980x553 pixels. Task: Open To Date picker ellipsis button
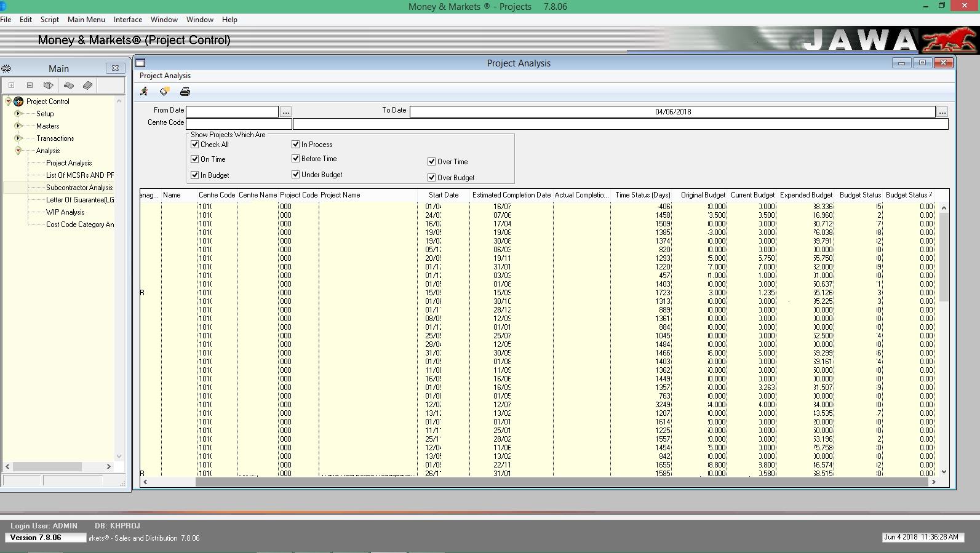point(942,112)
